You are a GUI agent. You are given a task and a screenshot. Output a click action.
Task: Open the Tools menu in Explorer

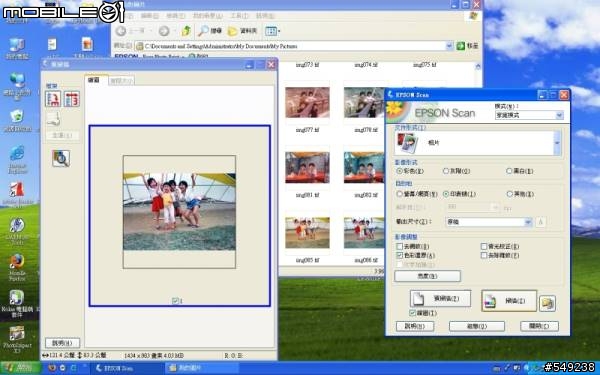239,16
